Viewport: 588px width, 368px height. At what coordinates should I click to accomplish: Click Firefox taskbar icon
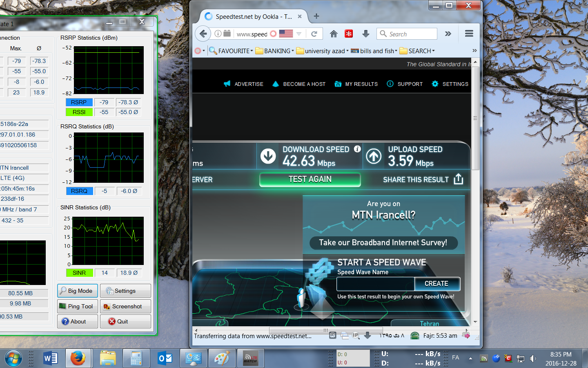(78, 359)
